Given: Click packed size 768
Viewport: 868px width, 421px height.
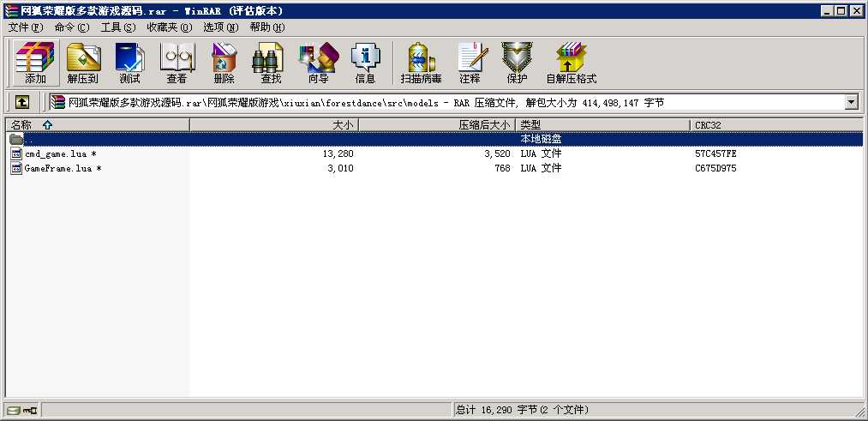Looking at the screenshot, I should click(502, 168).
